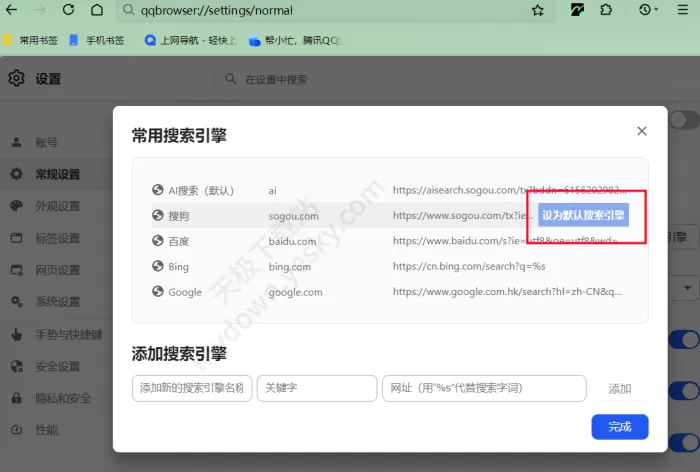Bookmark this page with the star icon
The width and height of the screenshot is (700, 472).
point(538,10)
